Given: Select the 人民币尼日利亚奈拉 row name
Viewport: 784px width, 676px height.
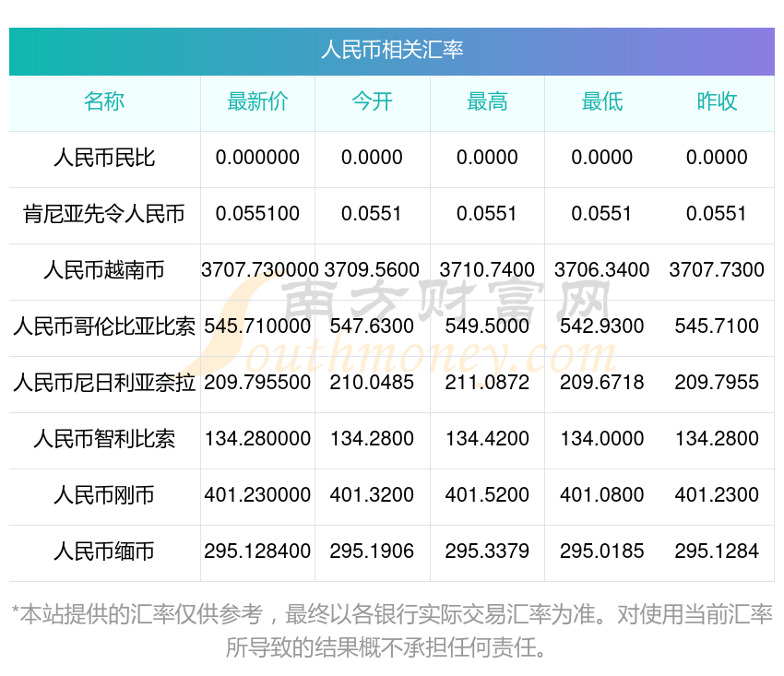Looking at the screenshot, I should (x=104, y=383).
